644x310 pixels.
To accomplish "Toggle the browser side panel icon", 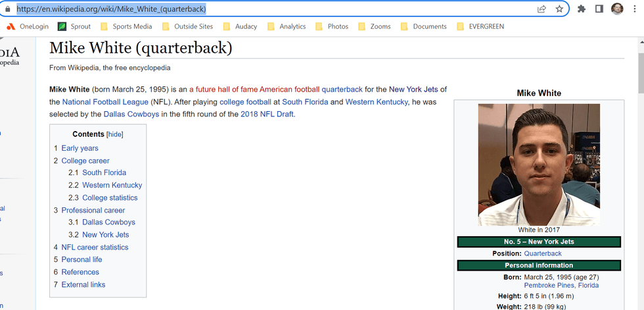I will 599,9.
